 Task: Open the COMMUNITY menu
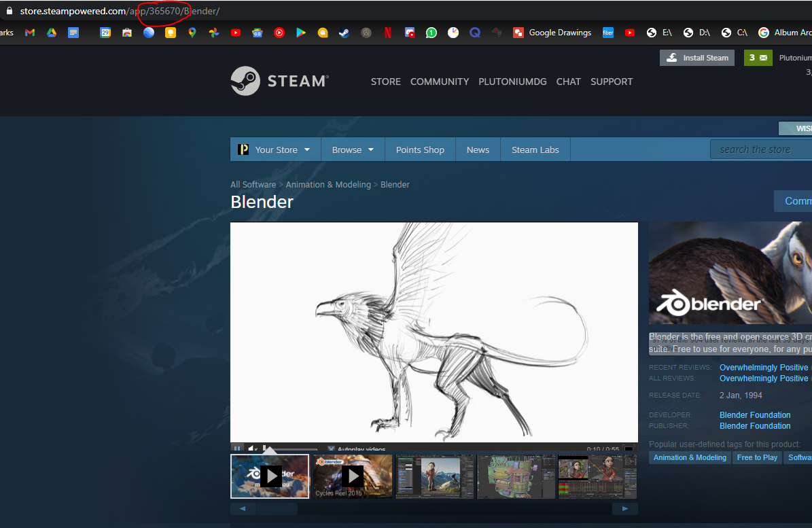pos(440,82)
